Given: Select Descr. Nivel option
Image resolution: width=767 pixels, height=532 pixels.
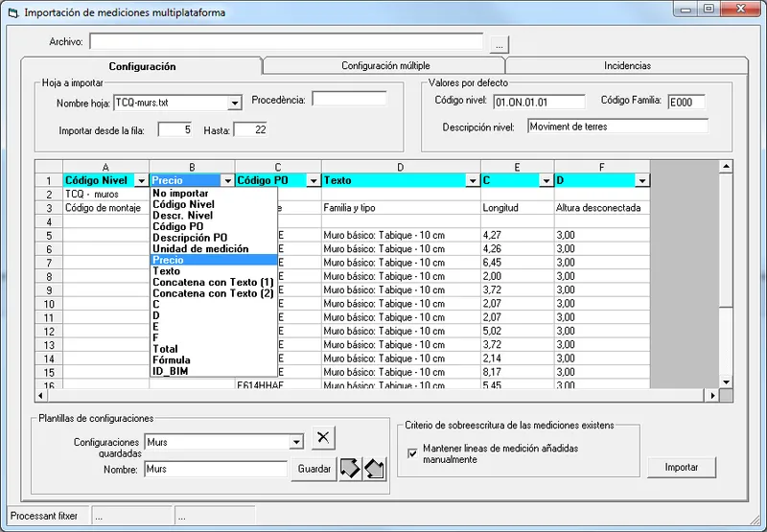Looking at the screenshot, I should pyautogui.click(x=214, y=216).
